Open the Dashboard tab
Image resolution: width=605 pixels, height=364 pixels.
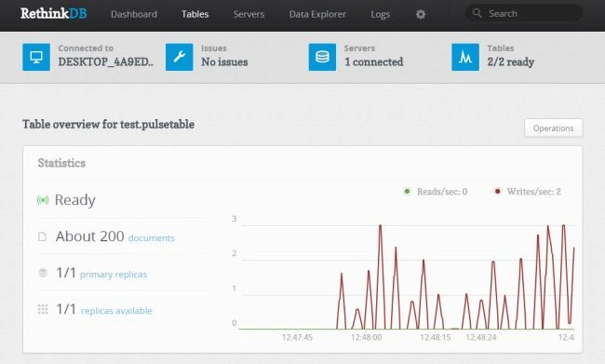pyautogui.click(x=134, y=14)
